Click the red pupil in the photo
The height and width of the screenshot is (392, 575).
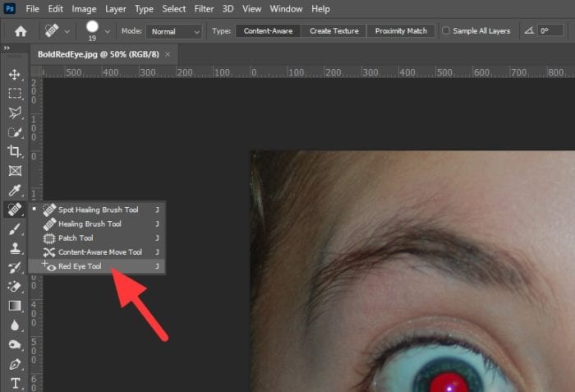tap(448, 383)
